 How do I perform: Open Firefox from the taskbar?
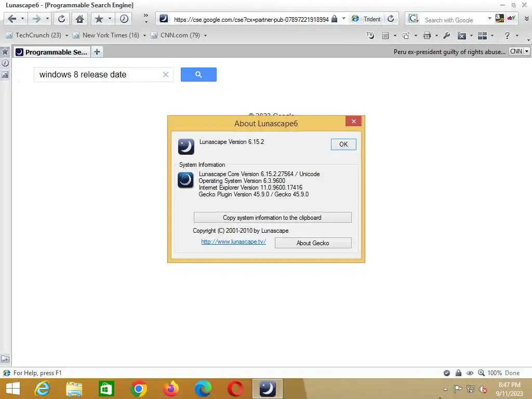170,389
